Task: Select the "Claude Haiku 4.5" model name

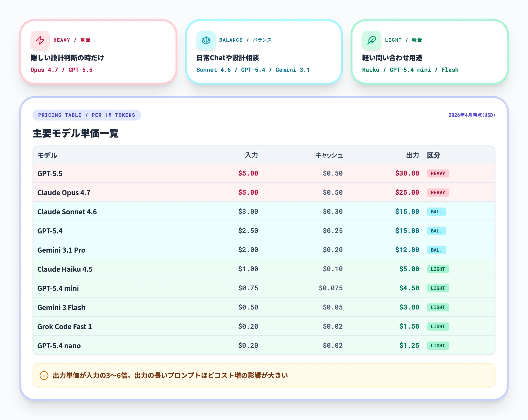Action: [65, 269]
